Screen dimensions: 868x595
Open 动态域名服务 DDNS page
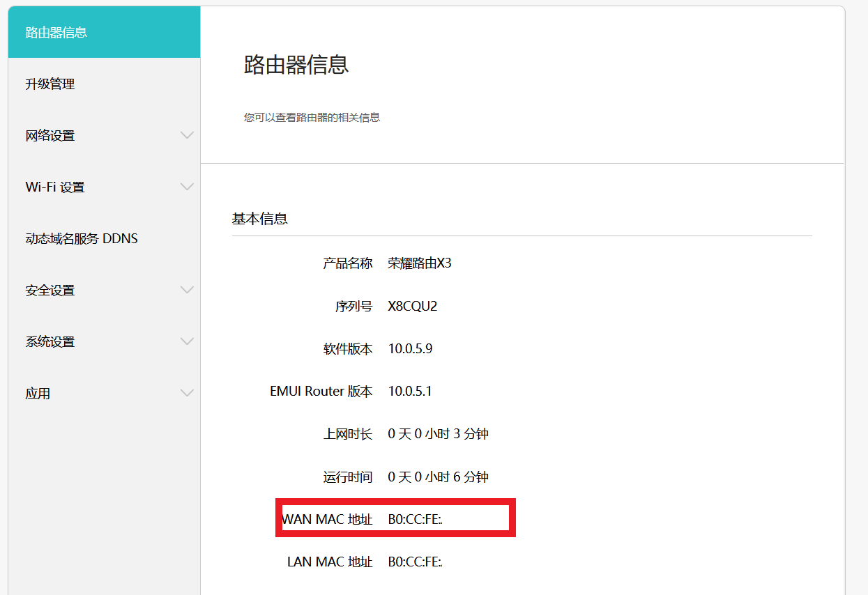coord(104,239)
